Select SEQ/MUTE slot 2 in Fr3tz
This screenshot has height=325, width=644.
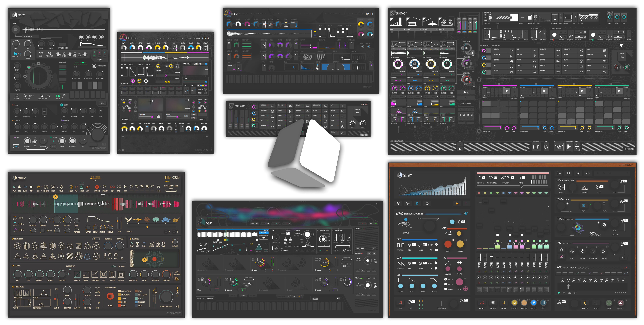tap(100, 53)
